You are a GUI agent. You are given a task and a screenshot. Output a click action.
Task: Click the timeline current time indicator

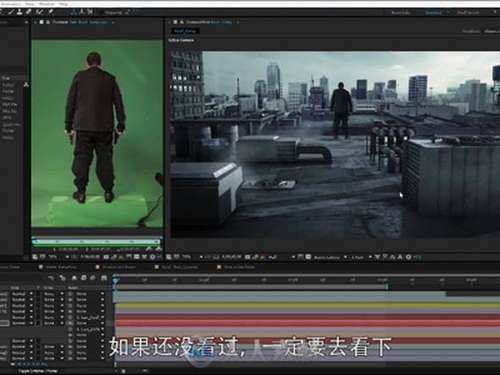coord(115,280)
